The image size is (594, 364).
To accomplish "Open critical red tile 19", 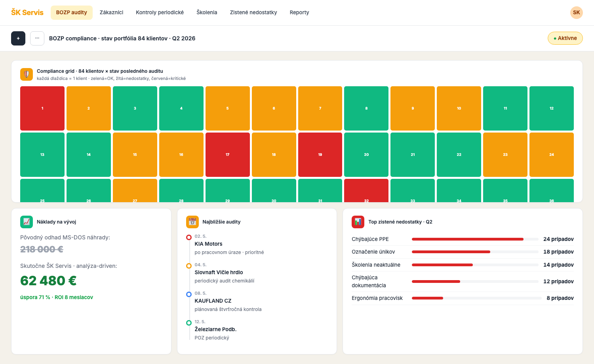I will pyautogui.click(x=320, y=155).
